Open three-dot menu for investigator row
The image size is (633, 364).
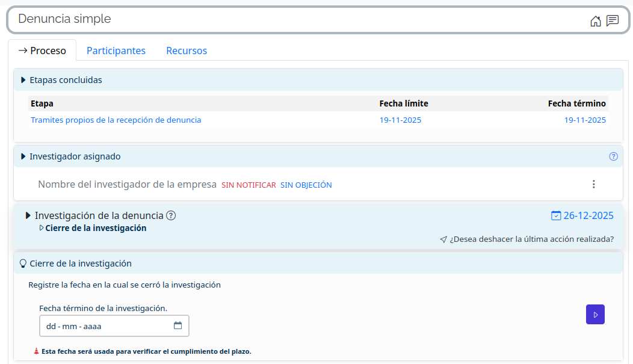tap(593, 184)
